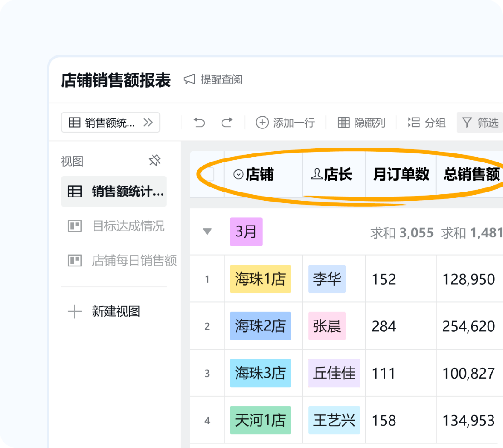This screenshot has height=448, width=503.
Task: Select the cell with value 254,620
Action: (x=468, y=326)
